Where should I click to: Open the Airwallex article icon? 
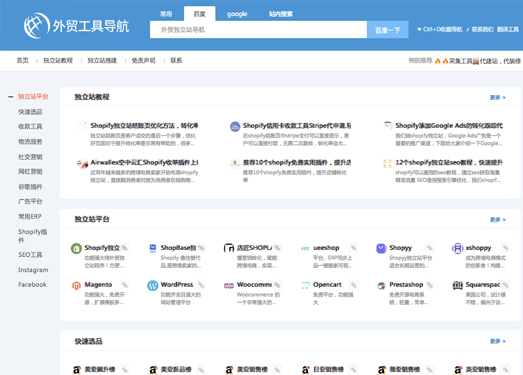(82, 163)
